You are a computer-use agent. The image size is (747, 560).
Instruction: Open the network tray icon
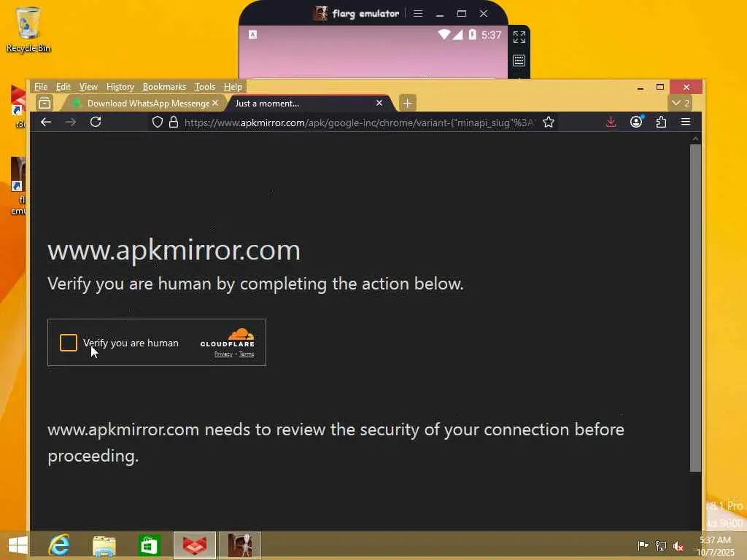click(x=661, y=545)
